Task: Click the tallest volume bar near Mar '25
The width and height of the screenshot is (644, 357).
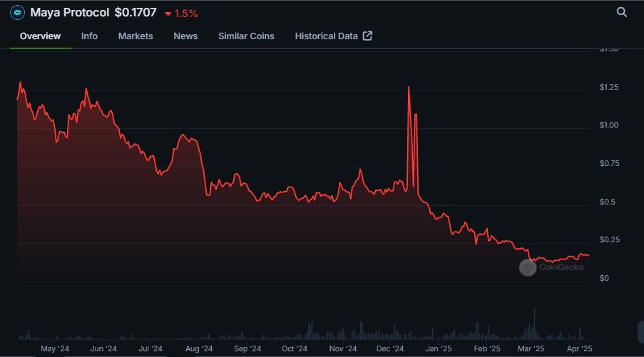Action: tap(533, 309)
